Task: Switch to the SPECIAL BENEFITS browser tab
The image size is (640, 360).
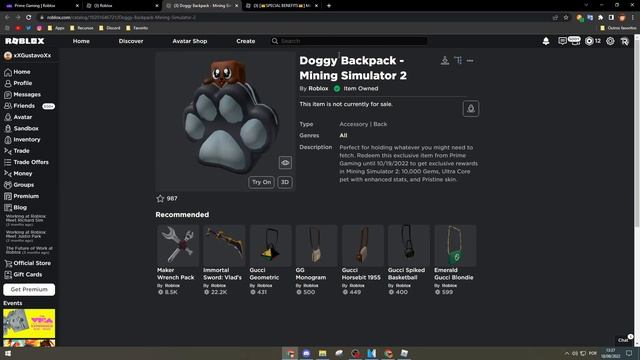Action: (282, 6)
